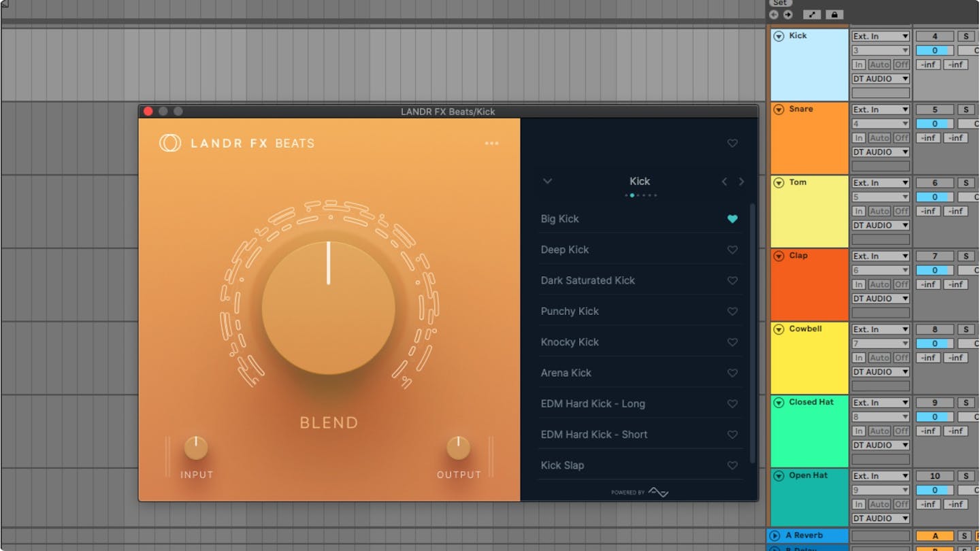Favorite the Dark Saturated Kick preset heart
This screenshot has width=980, height=551.
tap(732, 280)
